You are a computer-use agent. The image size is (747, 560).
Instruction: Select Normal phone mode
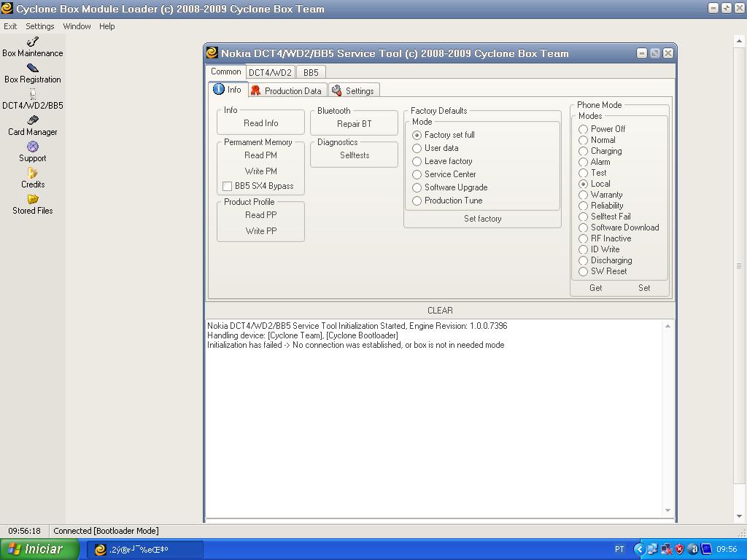pyautogui.click(x=583, y=140)
